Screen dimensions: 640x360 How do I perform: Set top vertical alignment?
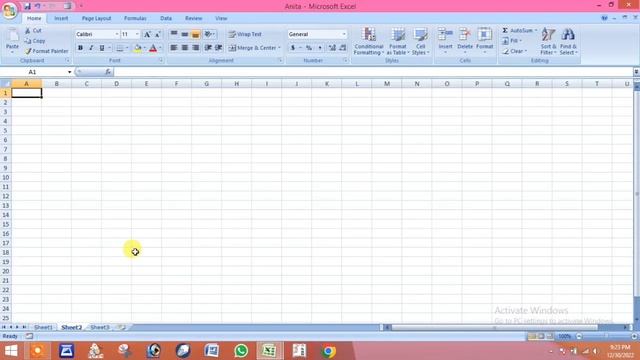pos(174,34)
